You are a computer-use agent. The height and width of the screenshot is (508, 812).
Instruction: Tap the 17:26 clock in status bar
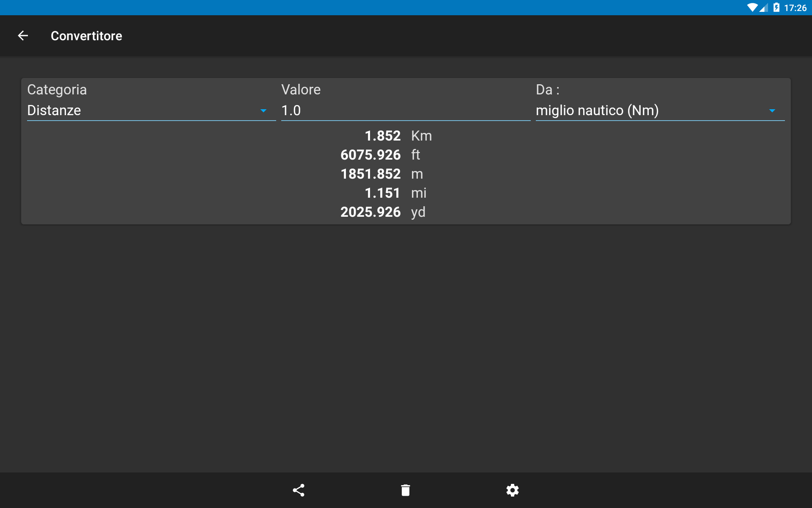click(x=795, y=8)
